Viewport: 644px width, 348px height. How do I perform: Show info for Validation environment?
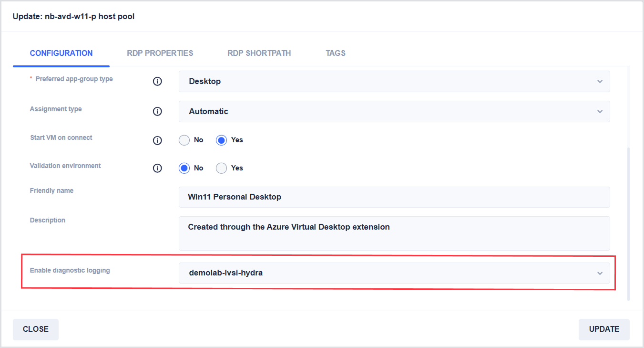157,168
